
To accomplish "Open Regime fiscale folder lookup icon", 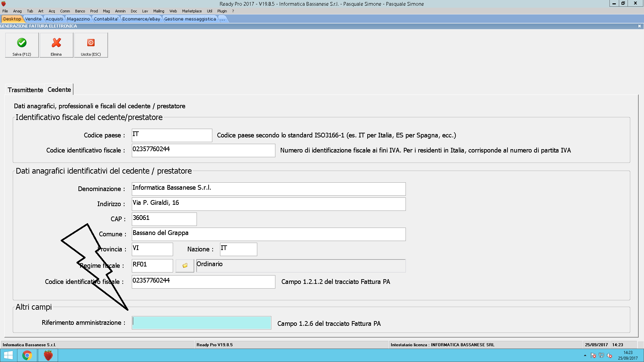I will pyautogui.click(x=185, y=265).
